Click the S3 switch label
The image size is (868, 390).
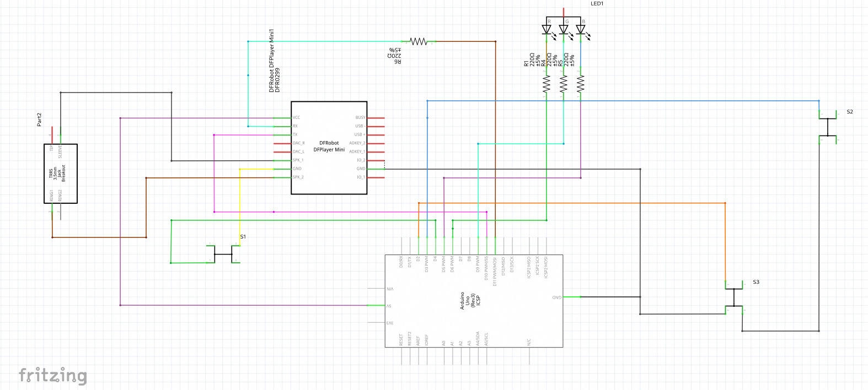click(756, 282)
